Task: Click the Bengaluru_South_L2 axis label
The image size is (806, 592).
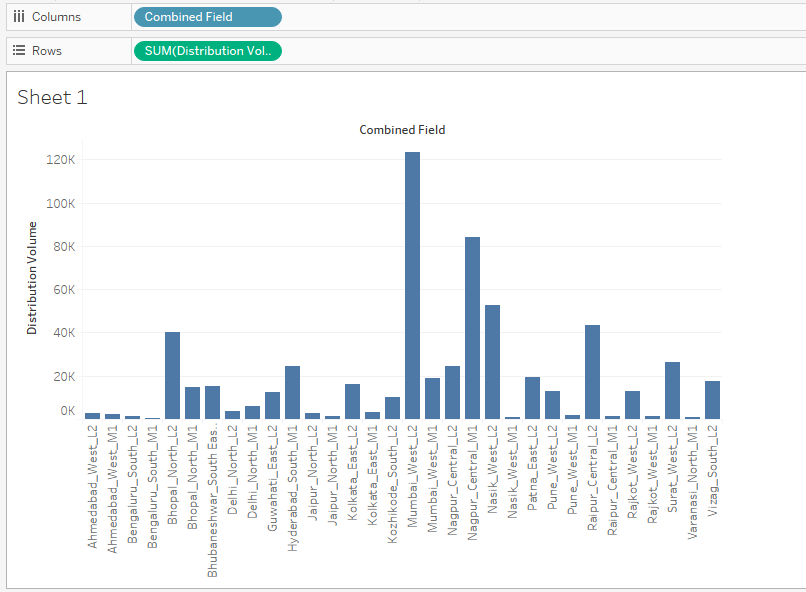Action: click(x=133, y=484)
